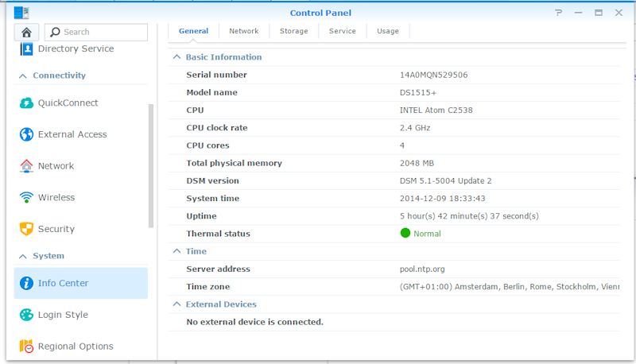Open the Login Style label
The width and height of the screenshot is (636, 364).
[x=63, y=315]
